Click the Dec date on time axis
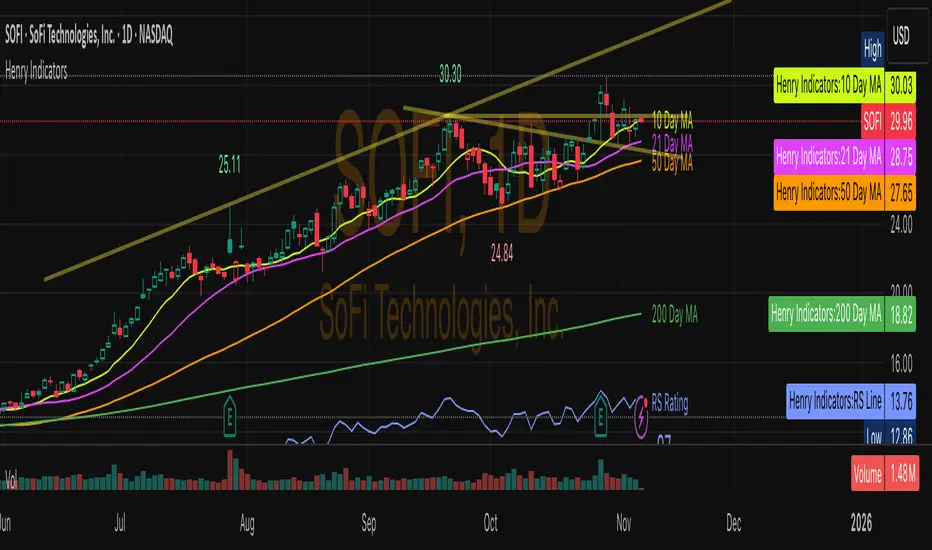This screenshot has height=550, width=932. coord(733,523)
